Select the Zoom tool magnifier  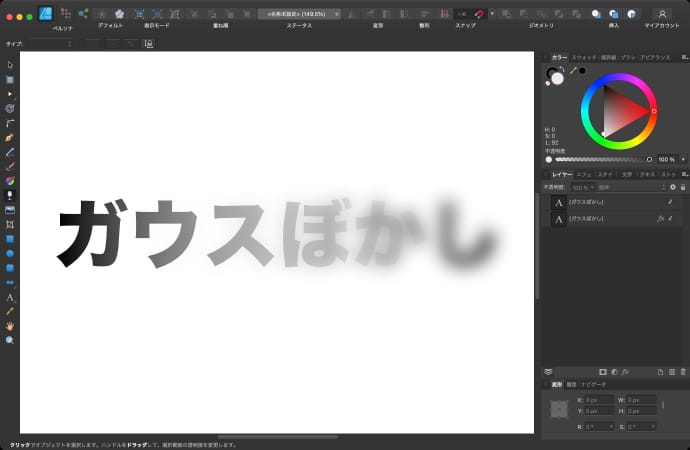10,340
